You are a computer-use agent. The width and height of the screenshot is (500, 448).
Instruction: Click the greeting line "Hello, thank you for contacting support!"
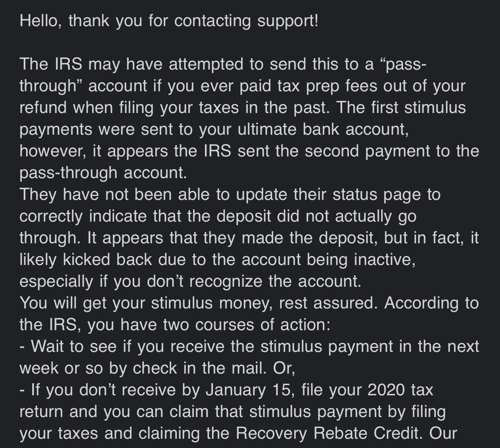(x=169, y=21)
